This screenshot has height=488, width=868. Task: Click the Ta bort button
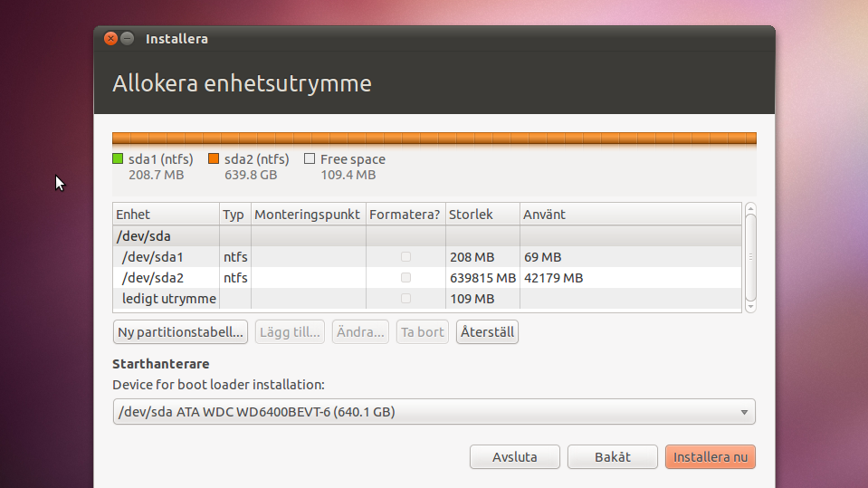(423, 331)
